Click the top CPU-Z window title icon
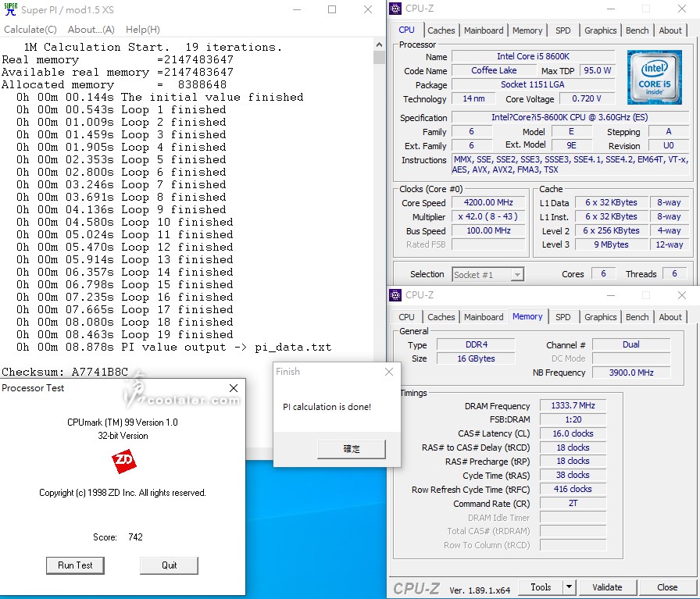Screen dimensions: 700x599 (x=395, y=9)
